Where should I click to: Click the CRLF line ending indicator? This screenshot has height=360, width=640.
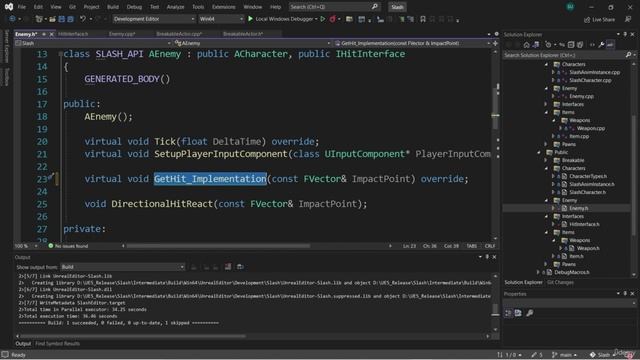(x=489, y=246)
